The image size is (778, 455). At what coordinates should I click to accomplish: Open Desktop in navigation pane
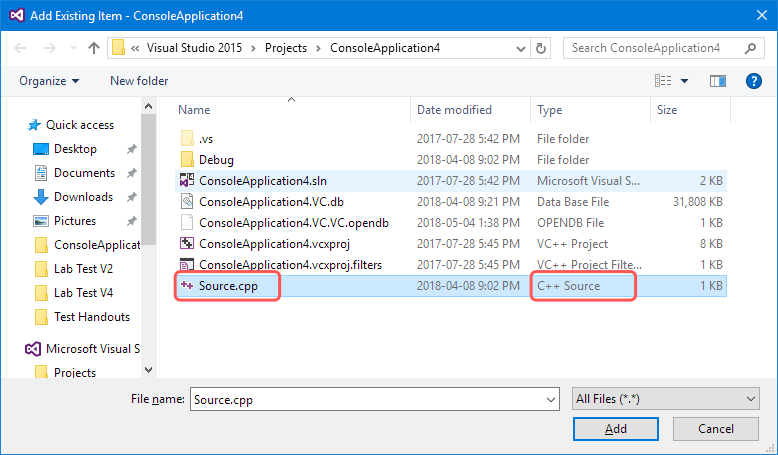pos(75,149)
